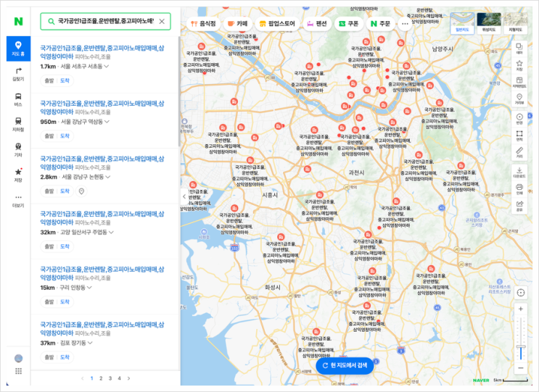Set 김포 장기동 result as 도착
Image resolution: width=539 pixels, height=392 pixels.
pyautogui.click(x=65, y=357)
